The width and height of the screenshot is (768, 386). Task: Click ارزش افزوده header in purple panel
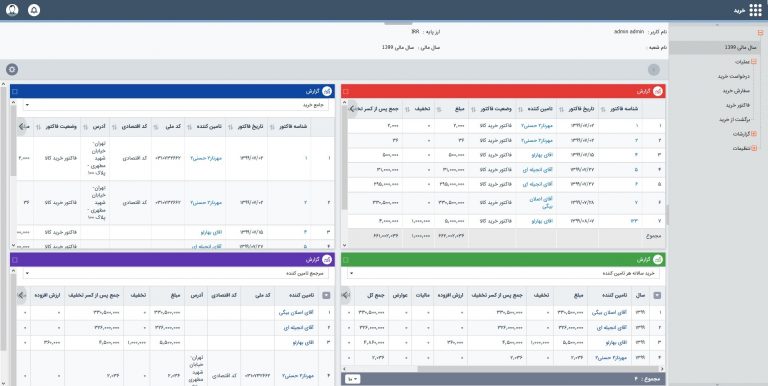click(x=47, y=295)
